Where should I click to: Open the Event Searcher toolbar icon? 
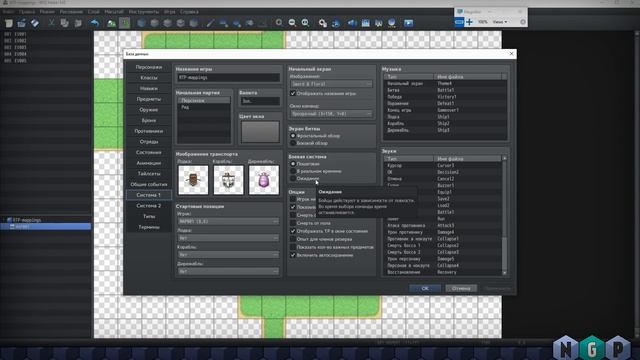click(365, 23)
